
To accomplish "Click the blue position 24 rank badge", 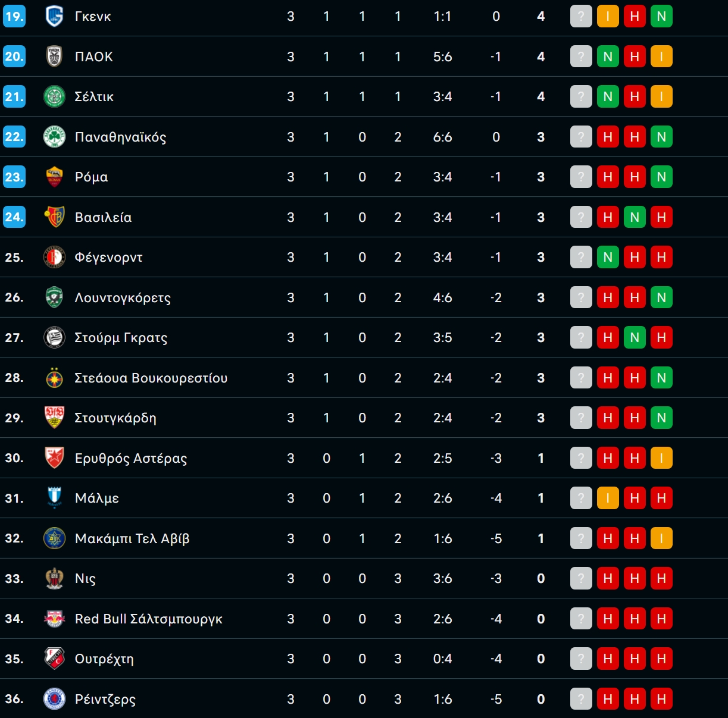I will click(x=14, y=217).
